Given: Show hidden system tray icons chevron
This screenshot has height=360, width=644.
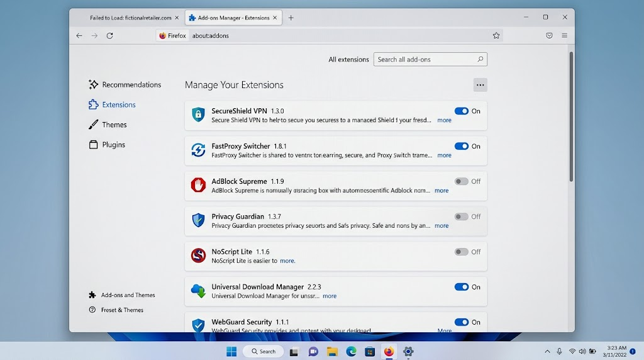Looking at the screenshot, I should pyautogui.click(x=547, y=351).
